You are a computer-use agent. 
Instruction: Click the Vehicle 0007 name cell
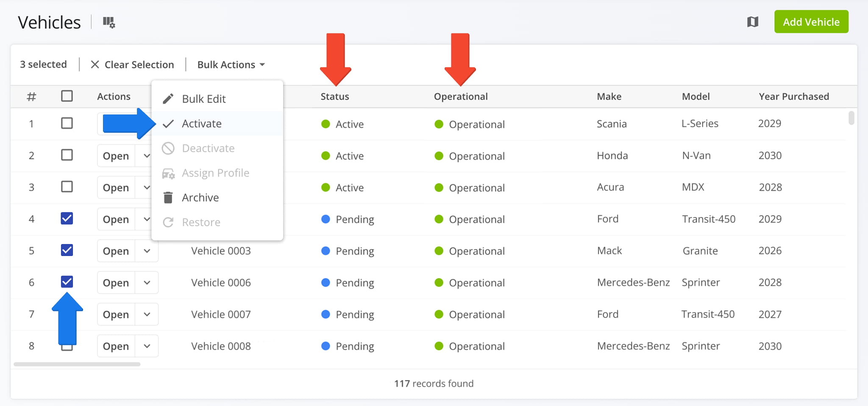coord(221,314)
